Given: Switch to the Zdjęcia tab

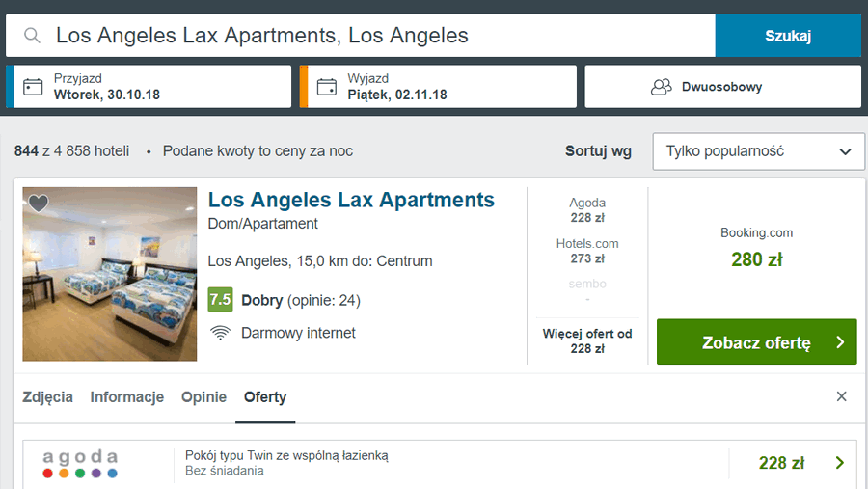Looking at the screenshot, I should 47,397.
